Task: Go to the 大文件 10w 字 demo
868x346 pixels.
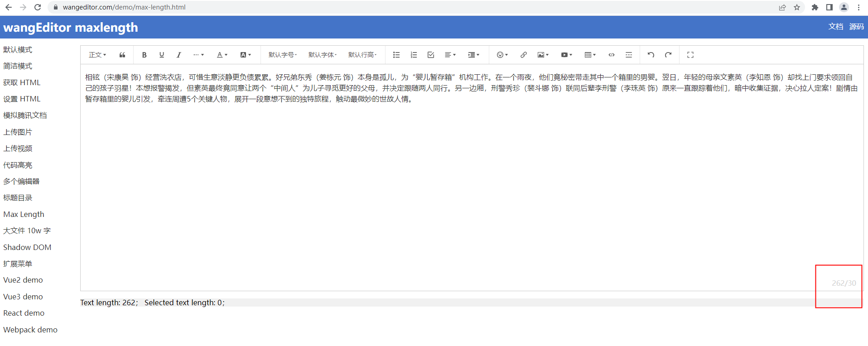Action: [x=27, y=231]
